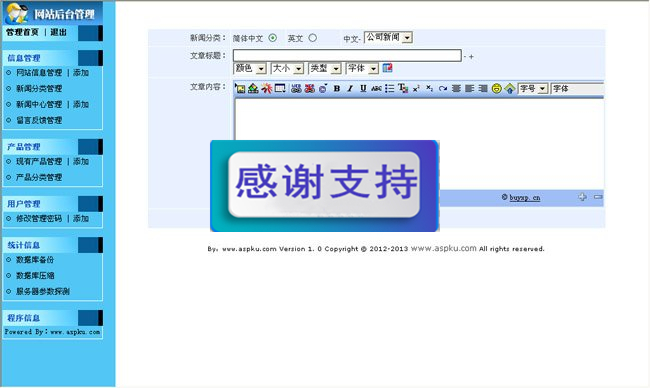Open the 颜色 dropdown under title

pos(250,68)
